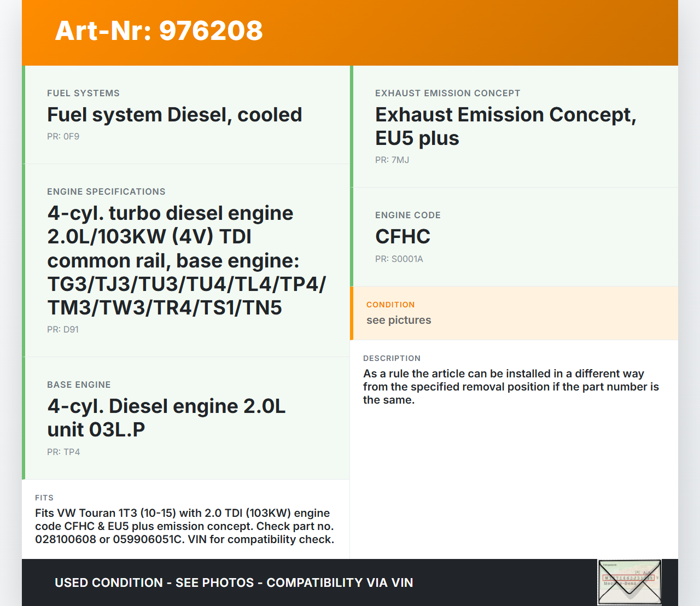700x606 pixels.
Task: Click the DESCRIPTION paragraph text
Action: [511, 387]
